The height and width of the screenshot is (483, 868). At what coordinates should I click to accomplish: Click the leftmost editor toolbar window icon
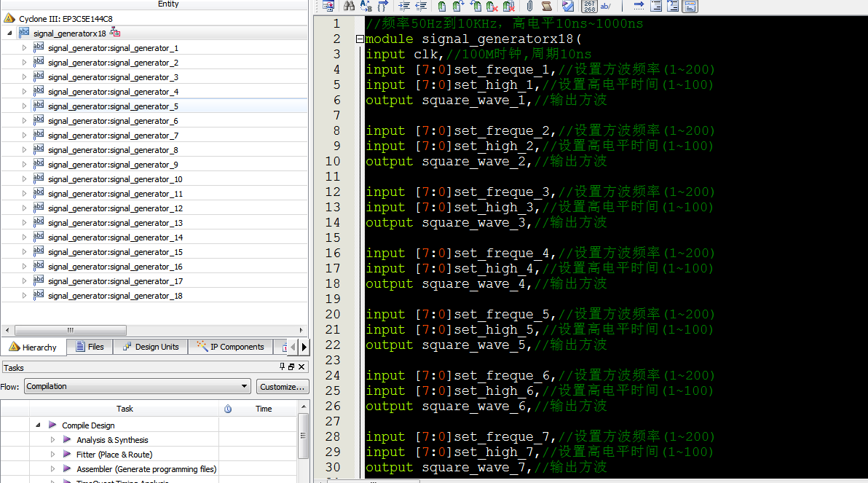pos(328,6)
